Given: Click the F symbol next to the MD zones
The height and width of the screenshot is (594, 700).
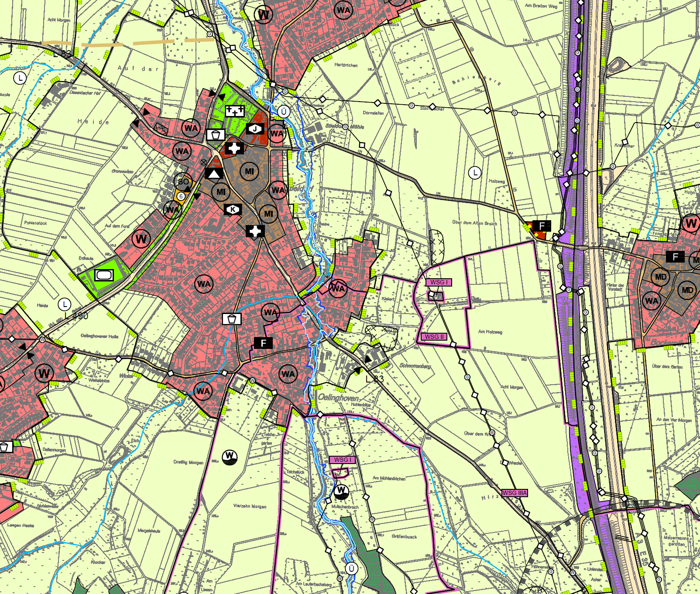Looking at the screenshot, I should coord(675,257).
